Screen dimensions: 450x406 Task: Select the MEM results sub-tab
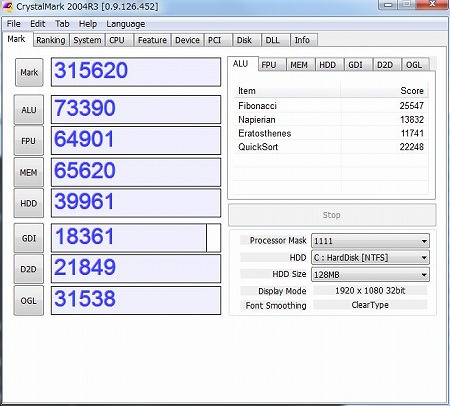tap(301, 65)
